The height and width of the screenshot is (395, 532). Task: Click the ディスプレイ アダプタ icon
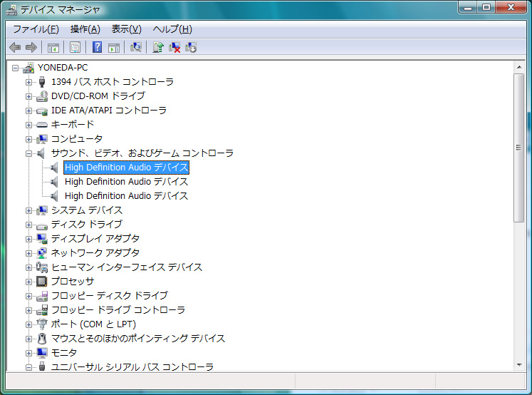42,239
